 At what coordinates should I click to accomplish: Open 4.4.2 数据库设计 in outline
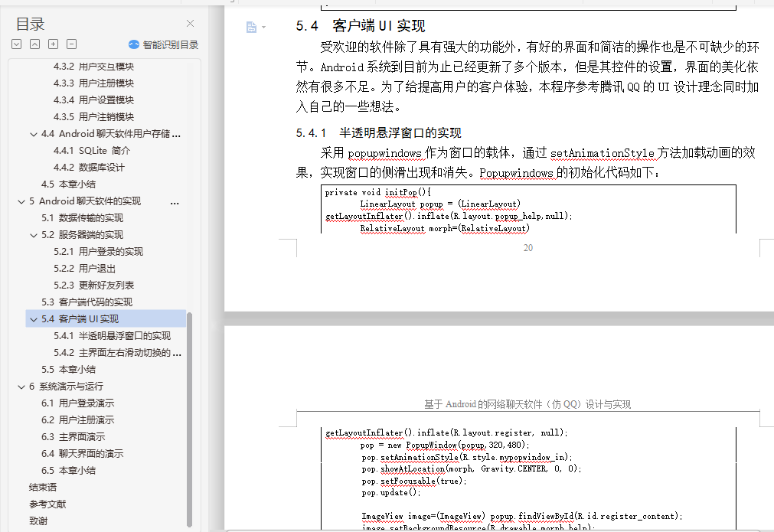[x=89, y=168]
